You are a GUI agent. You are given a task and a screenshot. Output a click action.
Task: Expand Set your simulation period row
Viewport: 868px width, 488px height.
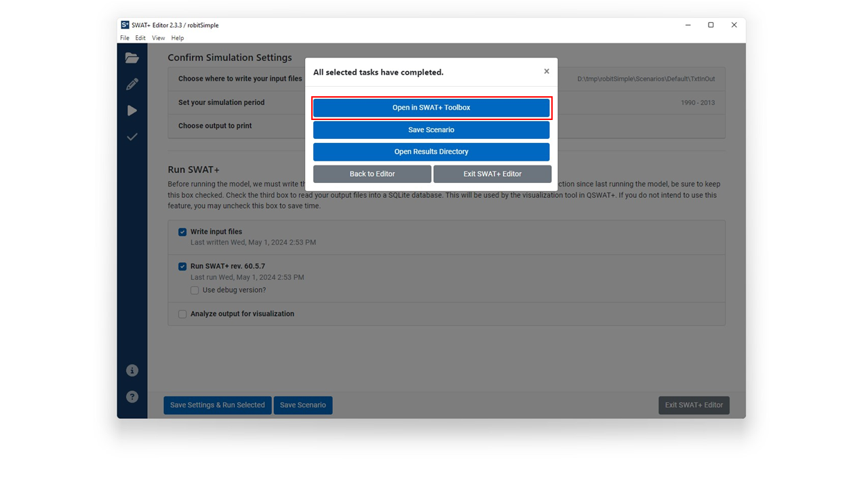pyautogui.click(x=446, y=102)
